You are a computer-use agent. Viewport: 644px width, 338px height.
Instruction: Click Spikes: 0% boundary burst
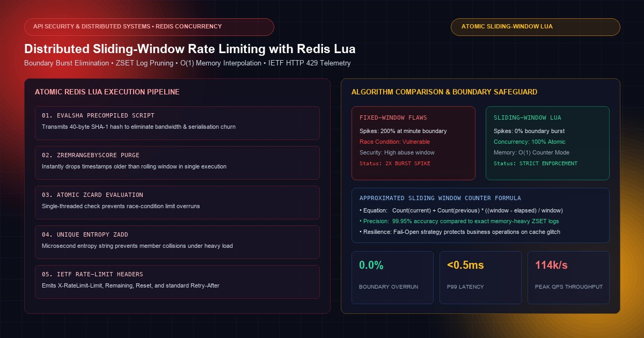529,131
